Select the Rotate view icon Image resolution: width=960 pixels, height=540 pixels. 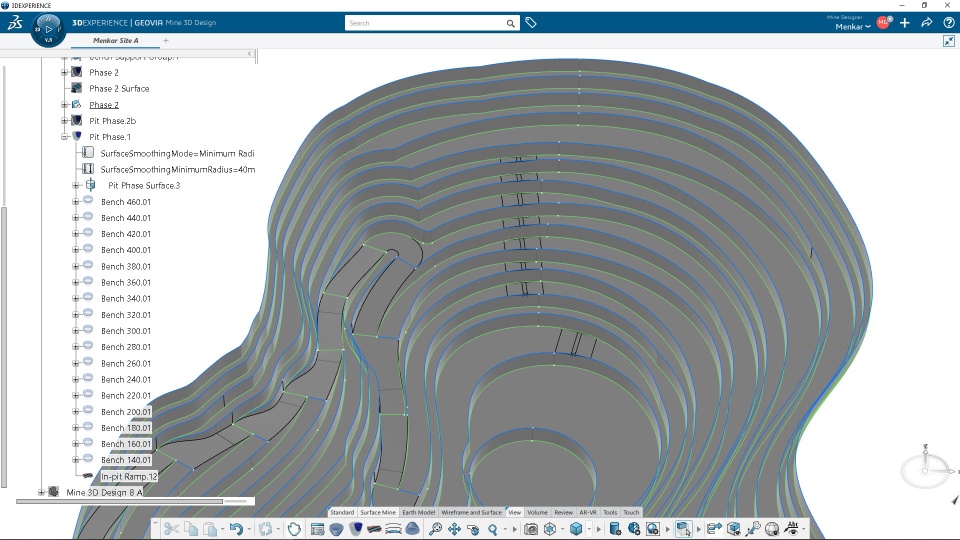[x=473, y=529]
